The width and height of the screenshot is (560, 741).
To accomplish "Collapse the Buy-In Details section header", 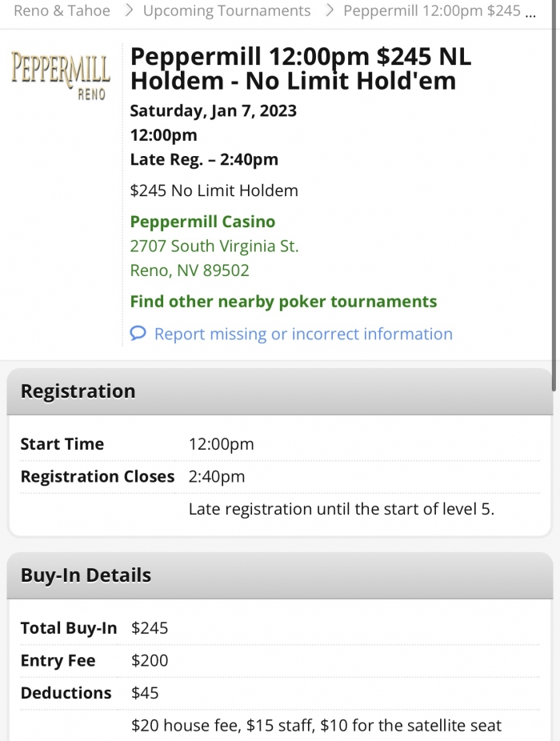I will tap(279, 575).
